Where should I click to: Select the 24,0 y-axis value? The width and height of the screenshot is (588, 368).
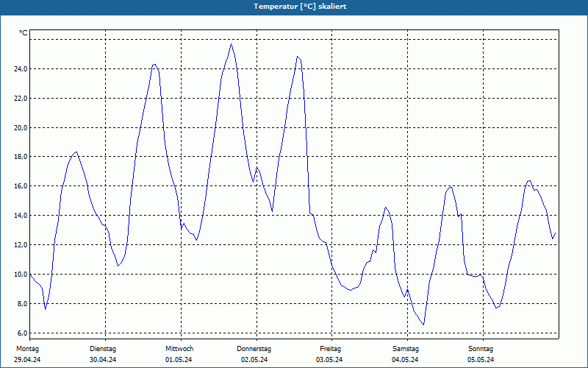21,68
